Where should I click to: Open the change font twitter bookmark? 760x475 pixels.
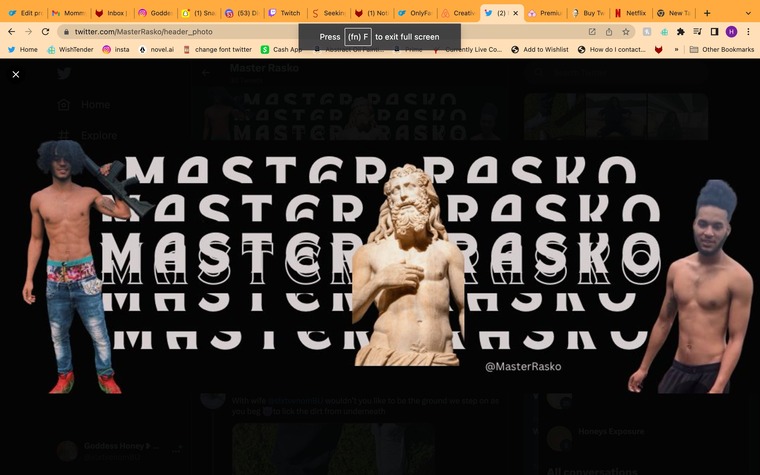point(218,49)
